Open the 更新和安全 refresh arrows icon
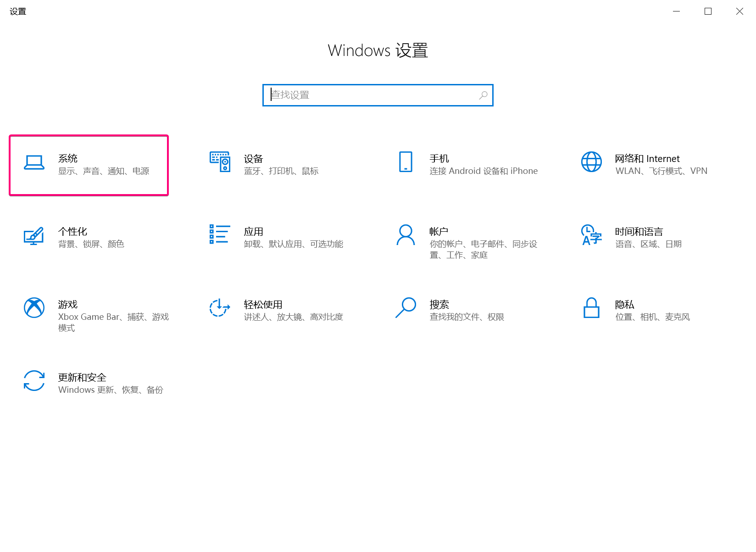 coord(34,380)
